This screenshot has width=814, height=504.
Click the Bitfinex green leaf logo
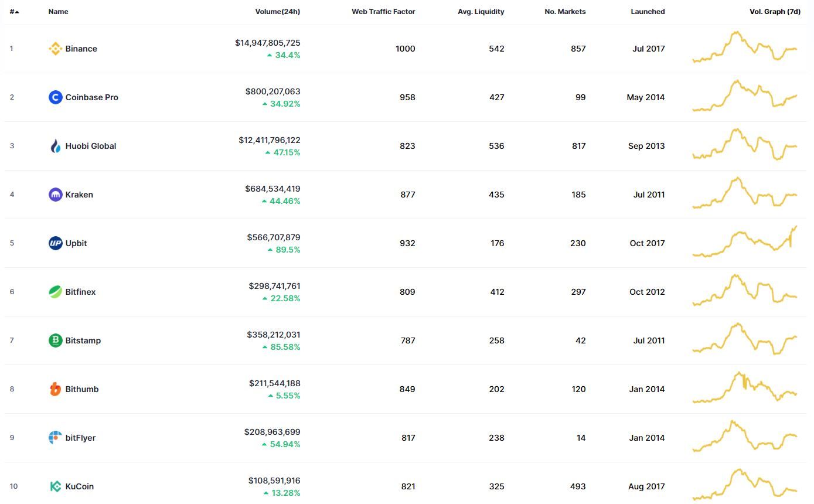click(55, 292)
